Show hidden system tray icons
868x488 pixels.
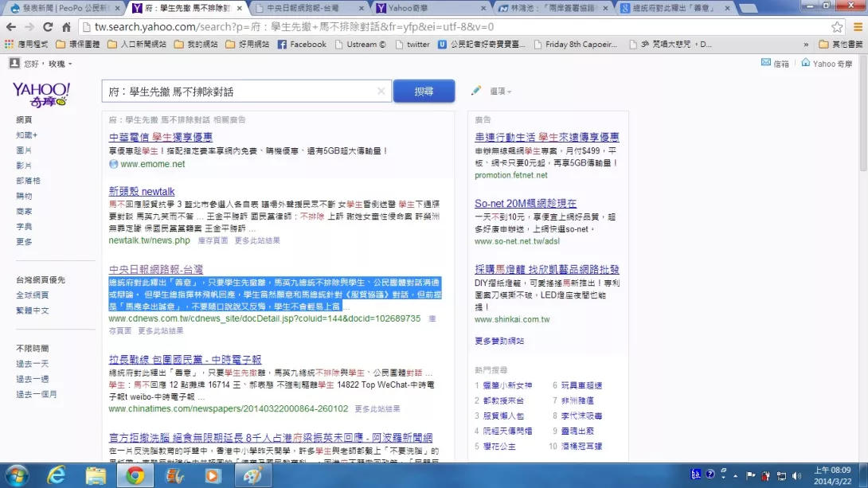click(x=736, y=476)
